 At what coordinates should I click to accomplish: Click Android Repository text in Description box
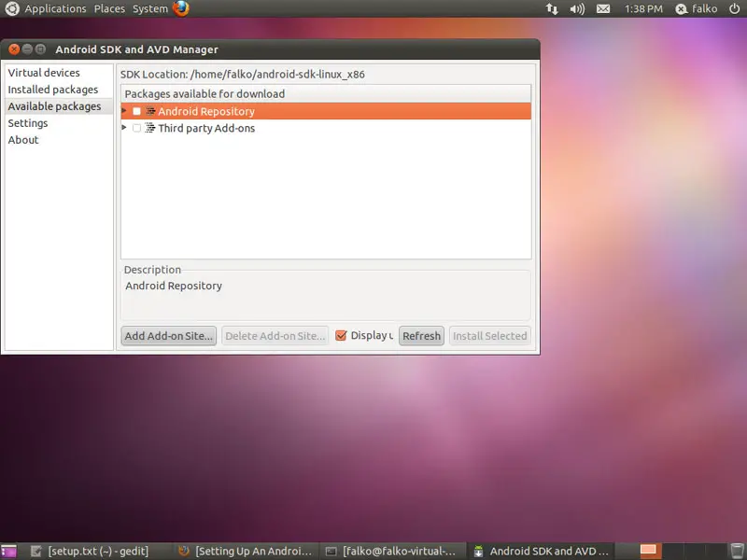click(x=174, y=286)
